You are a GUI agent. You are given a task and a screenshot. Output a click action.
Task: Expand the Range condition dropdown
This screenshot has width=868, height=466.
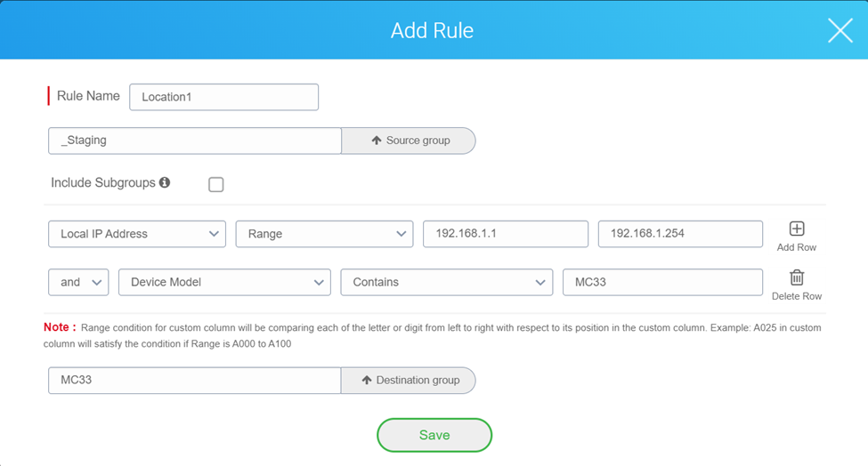click(324, 234)
